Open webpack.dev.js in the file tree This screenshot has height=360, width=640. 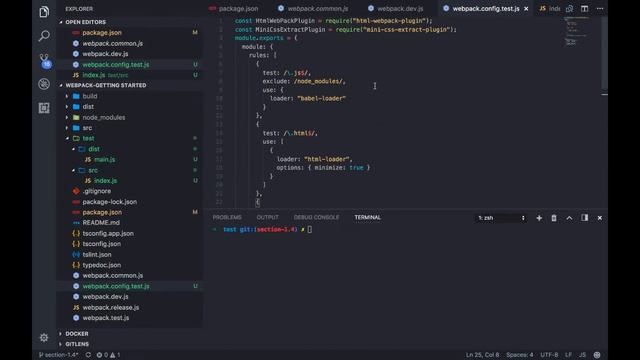pos(105,297)
